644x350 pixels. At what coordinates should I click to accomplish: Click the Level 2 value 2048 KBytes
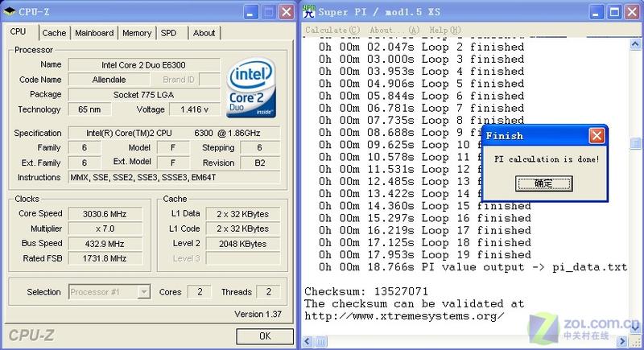tap(243, 243)
